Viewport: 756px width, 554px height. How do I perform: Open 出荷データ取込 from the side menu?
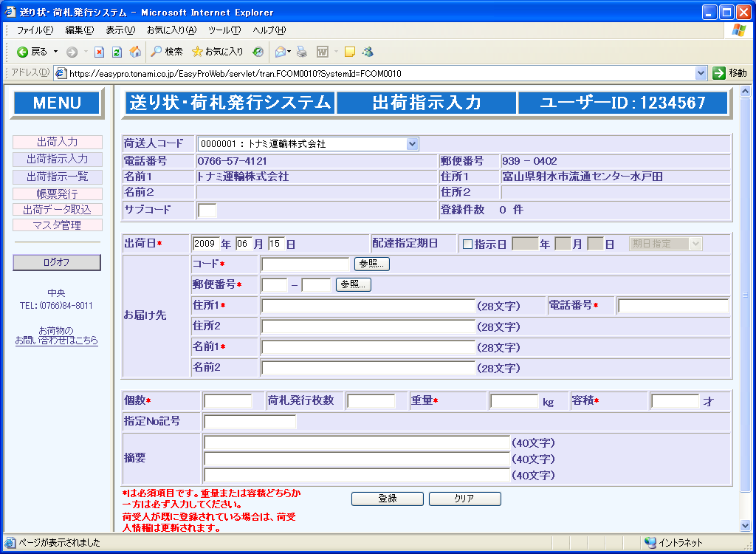pyautogui.click(x=58, y=210)
